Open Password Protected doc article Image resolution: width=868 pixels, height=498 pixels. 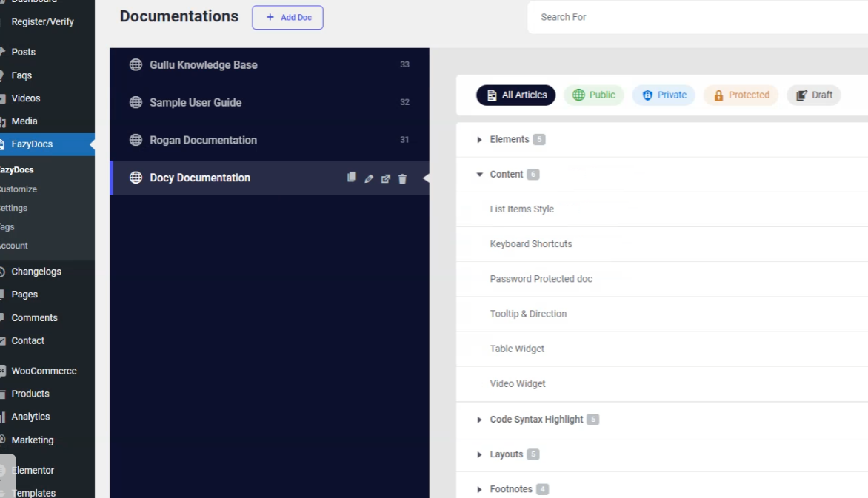pos(541,279)
